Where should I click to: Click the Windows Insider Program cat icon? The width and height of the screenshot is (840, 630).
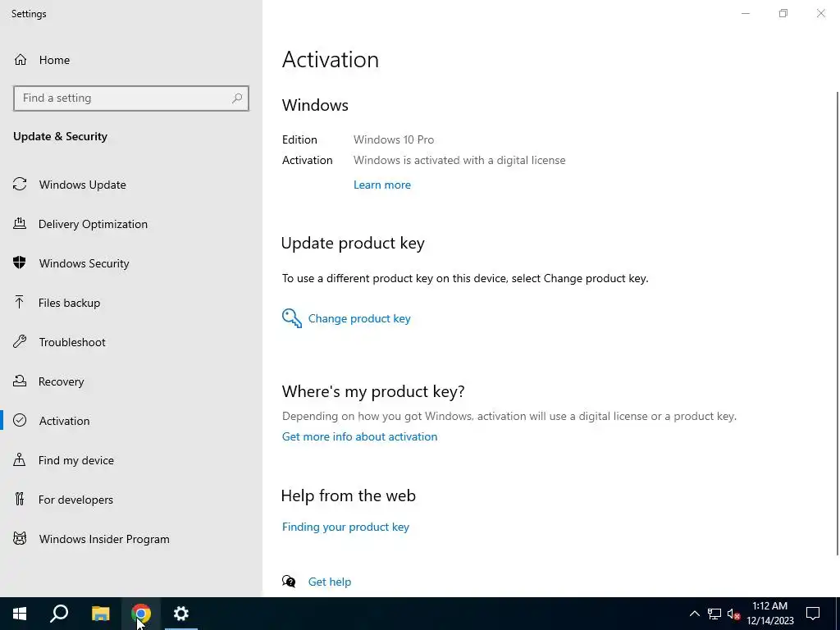[x=20, y=538]
